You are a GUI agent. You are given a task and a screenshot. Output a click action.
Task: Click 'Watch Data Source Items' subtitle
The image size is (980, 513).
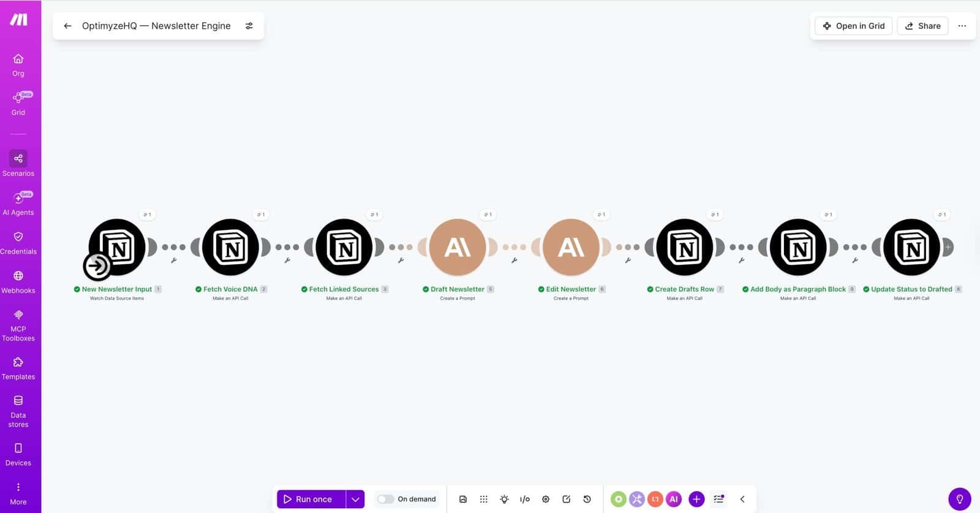coord(117,298)
